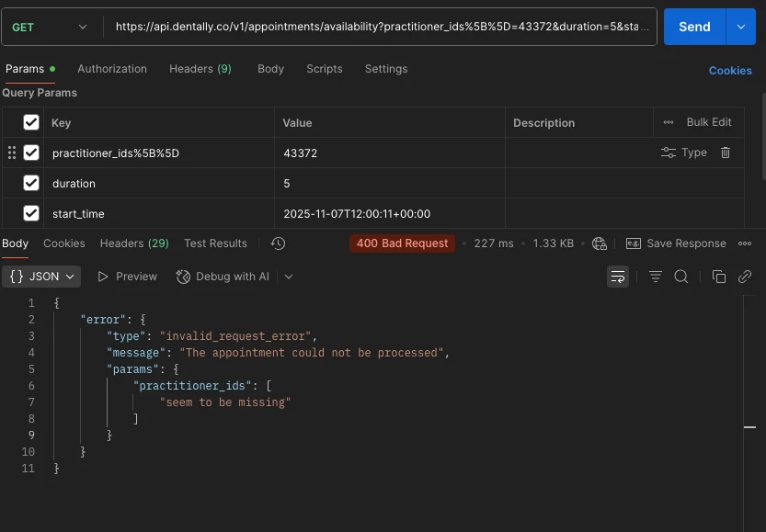
Task: Toggle the wrap lines icon in response viewer
Action: (x=618, y=277)
